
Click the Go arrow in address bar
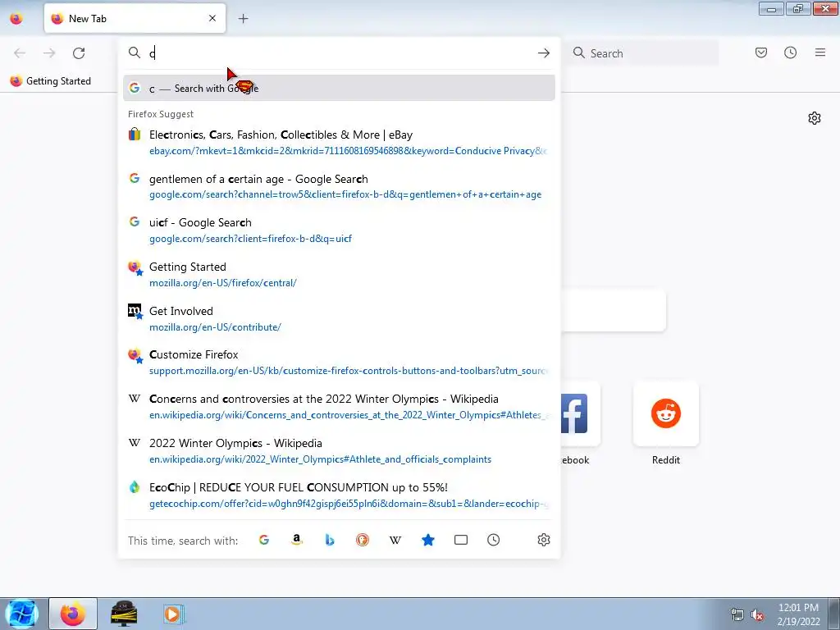pos(543,53)
